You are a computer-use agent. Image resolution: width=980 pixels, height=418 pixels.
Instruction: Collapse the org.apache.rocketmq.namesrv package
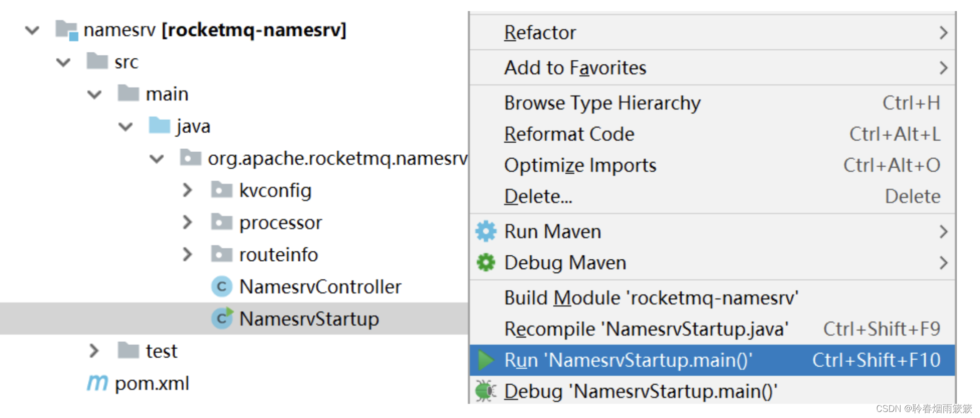(x=157, y=159)
